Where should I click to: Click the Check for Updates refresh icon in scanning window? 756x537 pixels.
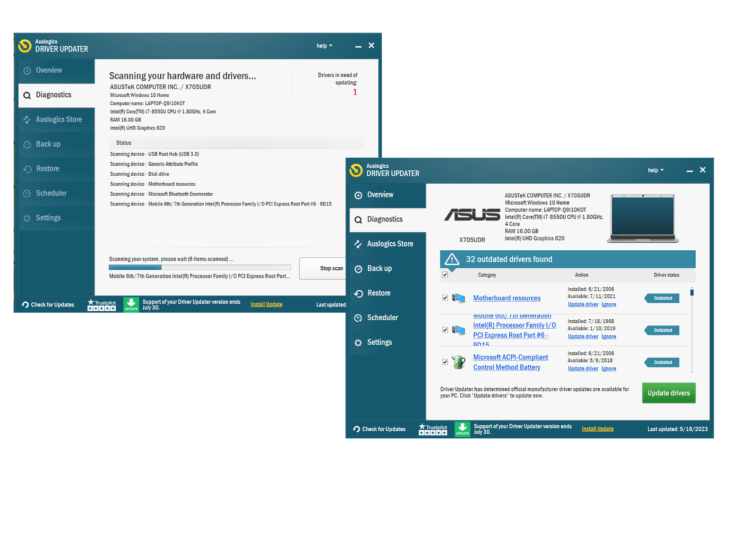tap(26, 305)
